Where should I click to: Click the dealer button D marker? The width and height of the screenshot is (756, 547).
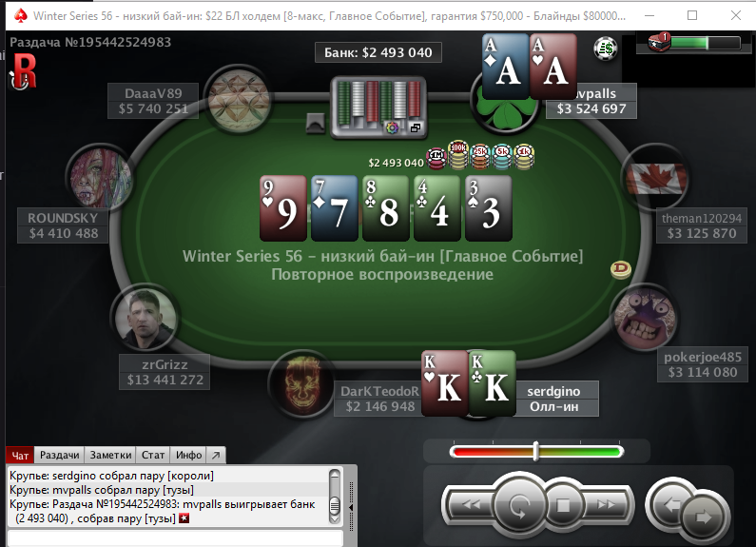point(621,269)
